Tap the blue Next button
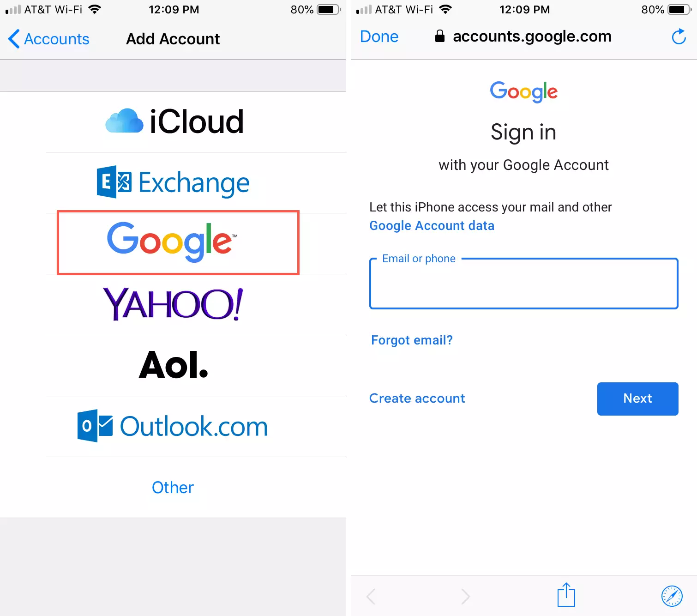 (637, 399)
